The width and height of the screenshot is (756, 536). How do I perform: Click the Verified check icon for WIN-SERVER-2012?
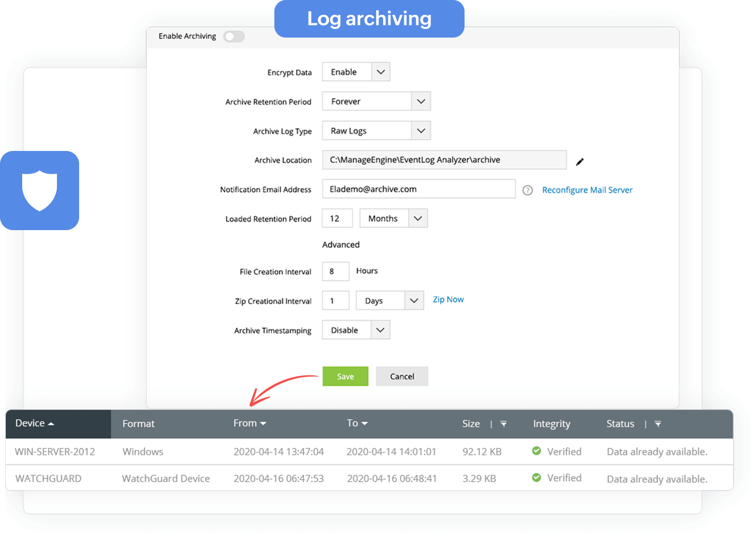click(536, 451)
